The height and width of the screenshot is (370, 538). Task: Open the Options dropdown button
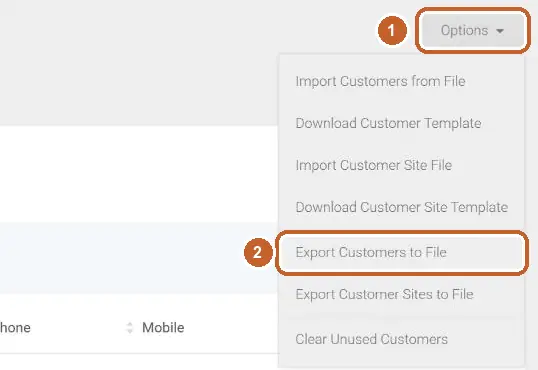tap(472, 31)
